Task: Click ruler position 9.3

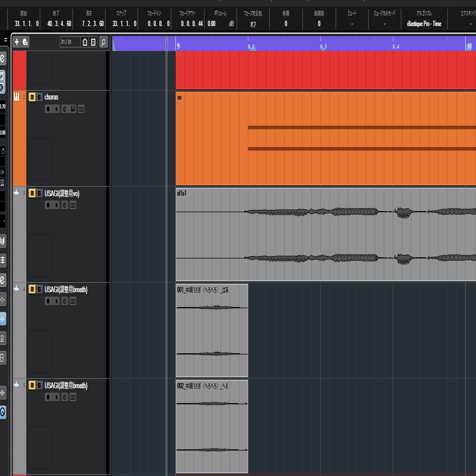Action: [323, 47]
